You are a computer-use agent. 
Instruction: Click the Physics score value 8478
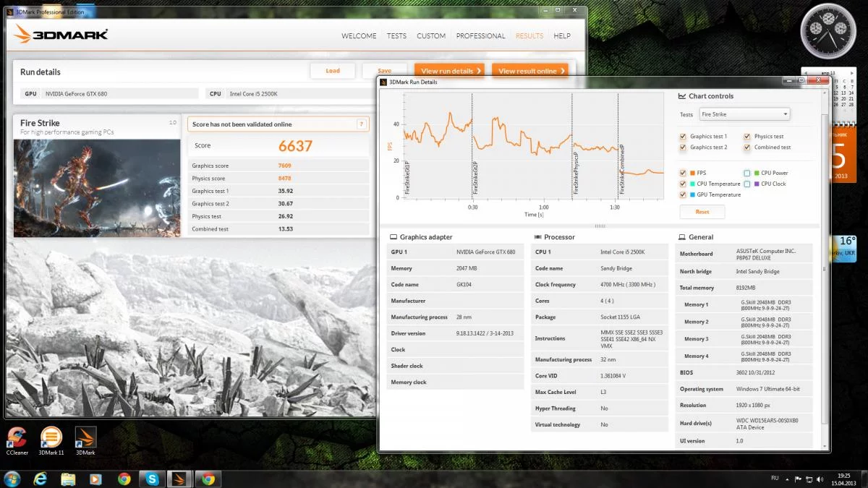[x=284, y=179]
